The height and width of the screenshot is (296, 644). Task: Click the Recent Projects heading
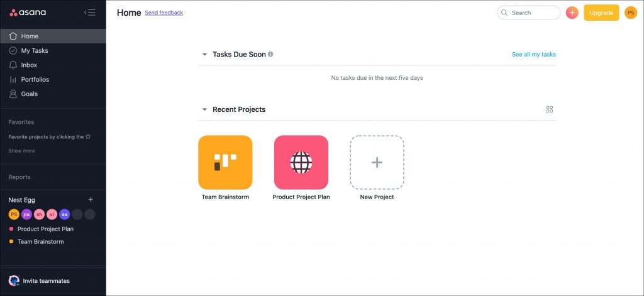[239, 109]
